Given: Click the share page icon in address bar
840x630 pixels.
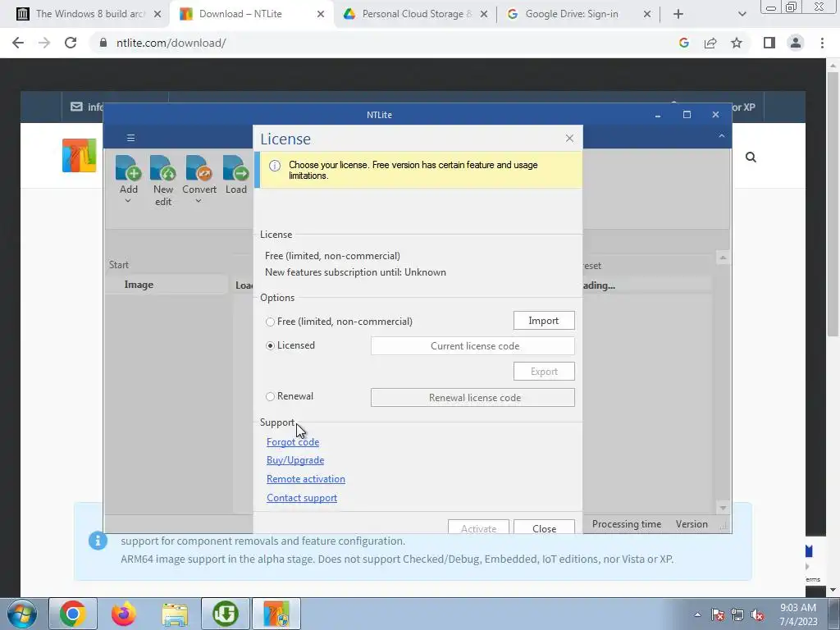Looking at the screenshot, I should [x=710, y=43].
